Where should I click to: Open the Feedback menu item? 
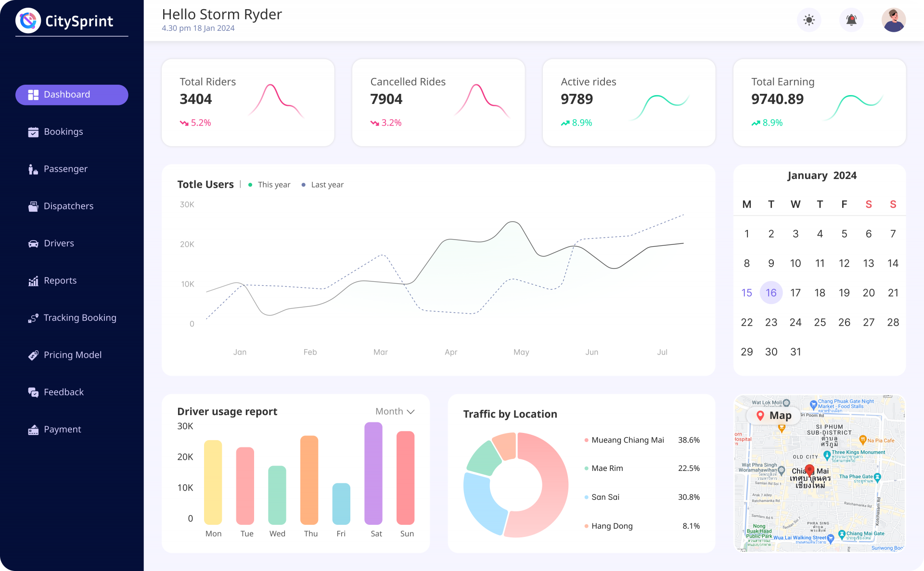point(64,392)
